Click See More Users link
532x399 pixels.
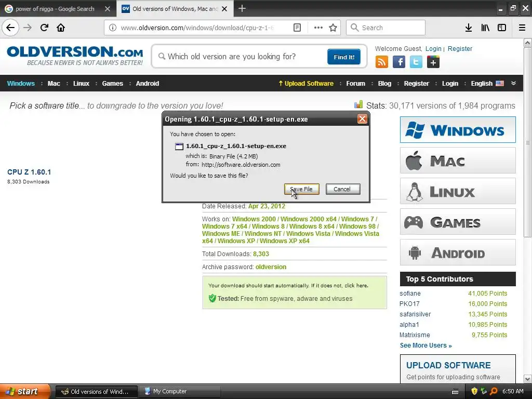point(426,345)
